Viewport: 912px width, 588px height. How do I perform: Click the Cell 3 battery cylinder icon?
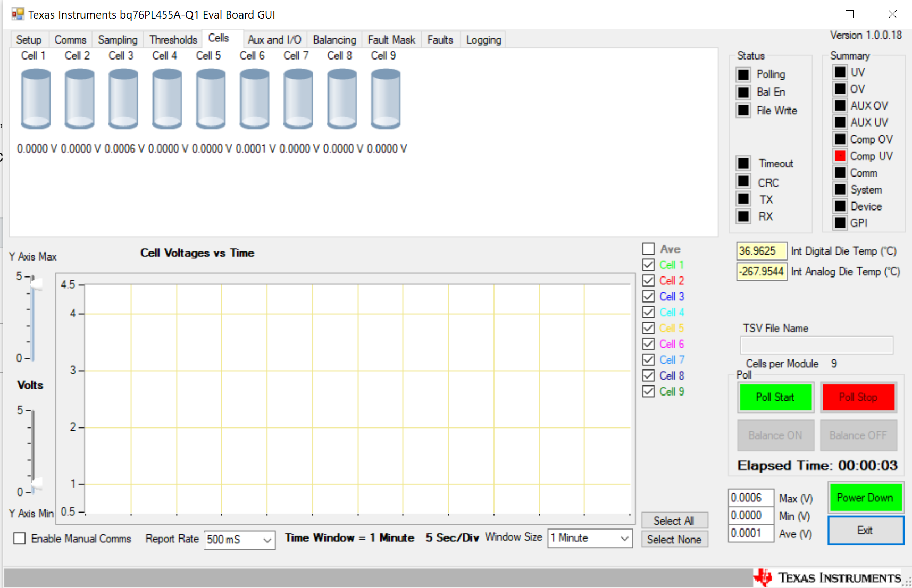coord(123,99)
